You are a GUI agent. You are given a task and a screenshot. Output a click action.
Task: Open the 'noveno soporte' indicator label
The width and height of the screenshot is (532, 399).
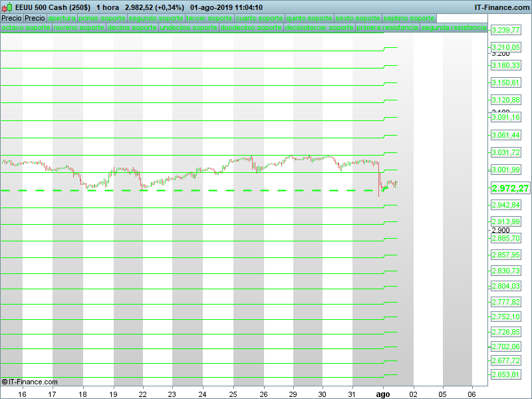(x=79, y=27)
